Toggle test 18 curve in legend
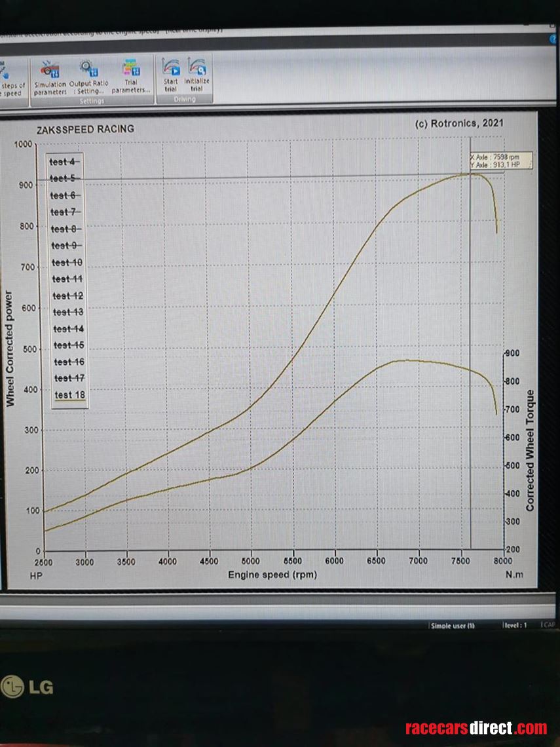Screen dimensions: 560x747 click(69, 394)
